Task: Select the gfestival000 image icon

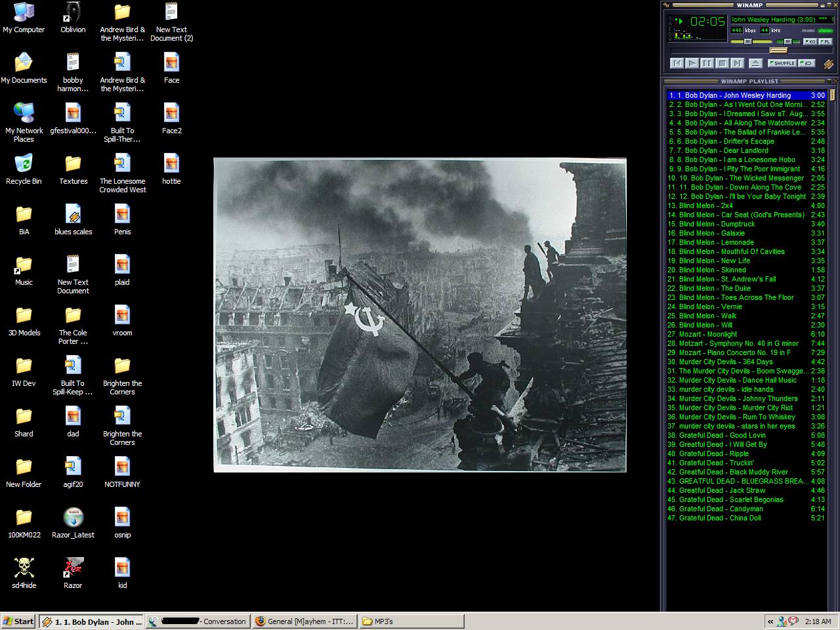Action: (x=73, y=119)
